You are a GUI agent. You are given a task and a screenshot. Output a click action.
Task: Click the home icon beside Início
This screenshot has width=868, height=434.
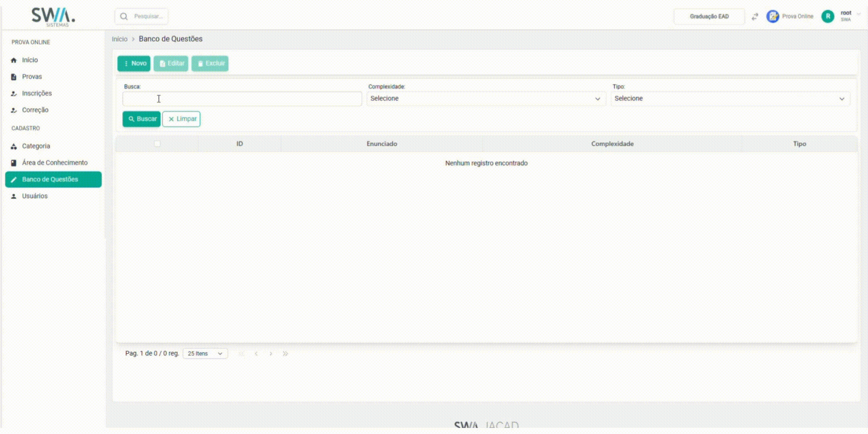[14, 60]
